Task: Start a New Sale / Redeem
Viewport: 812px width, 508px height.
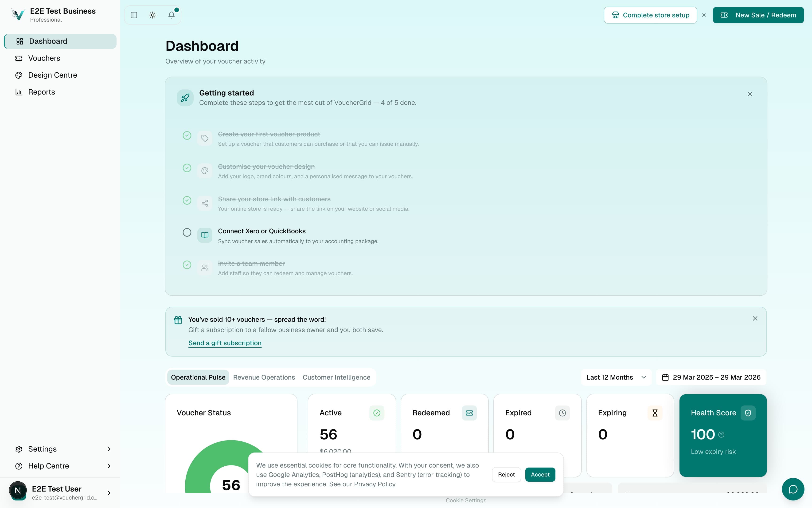Action: [758, 15]
